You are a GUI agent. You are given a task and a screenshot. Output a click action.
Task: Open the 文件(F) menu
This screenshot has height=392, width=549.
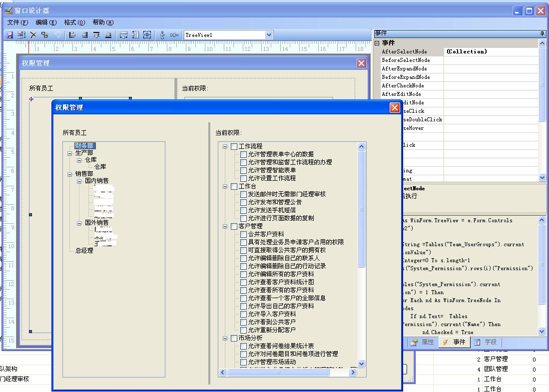(17, 22)
